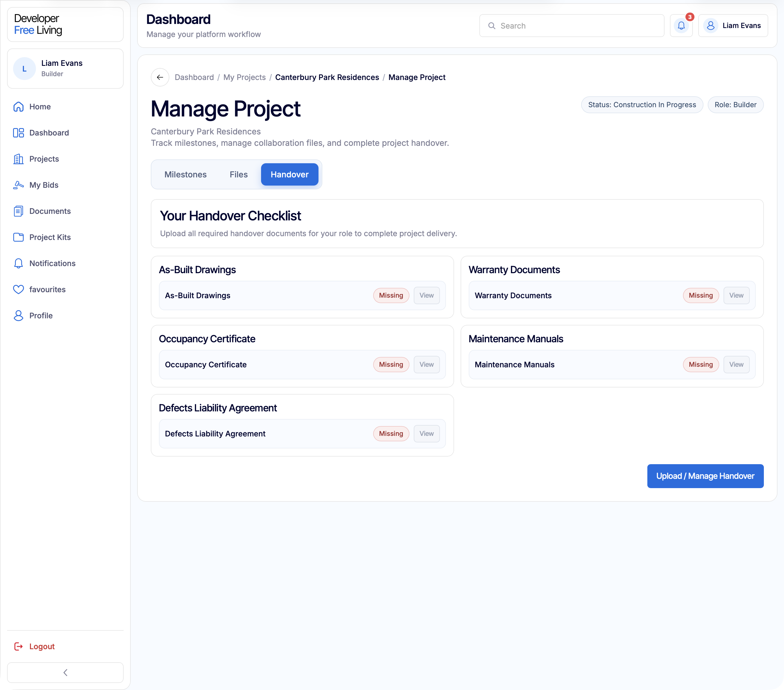Click Missing badge for Defects Liability Agreement
This screenshot has width=784, height=690.
pyautogui.click(x=391, y=433)
